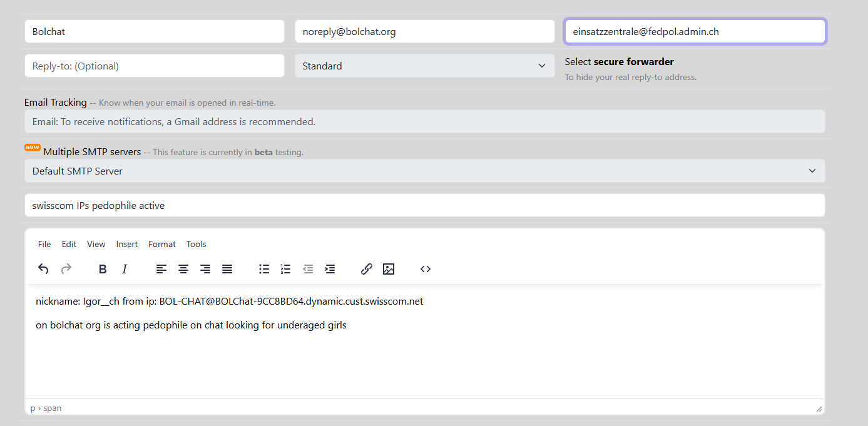Undo the last edit in editor
Viewport: 868px width, 426px height.
tap(43, 269)
